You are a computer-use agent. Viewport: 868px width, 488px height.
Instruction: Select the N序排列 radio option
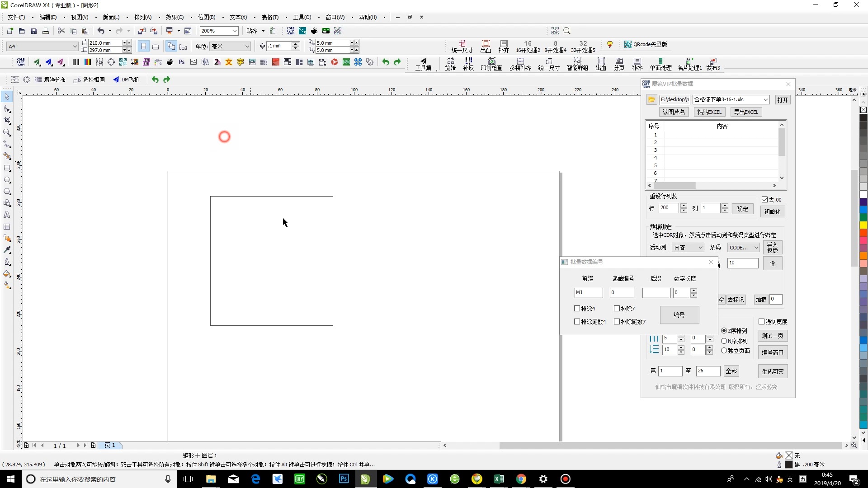(724, 341)
